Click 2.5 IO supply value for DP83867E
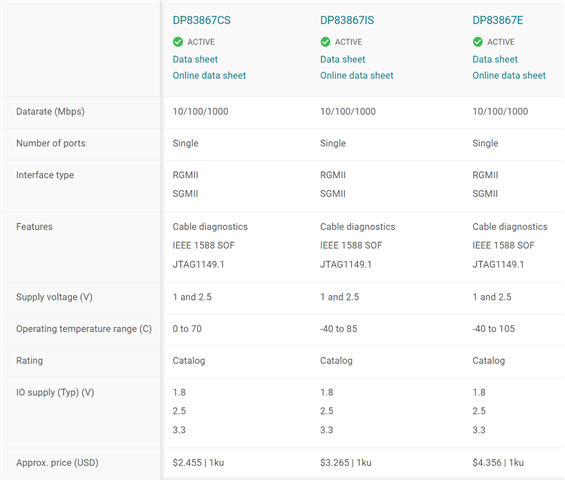This screenshot has height=480, width=565. click(x=479, y=411)
